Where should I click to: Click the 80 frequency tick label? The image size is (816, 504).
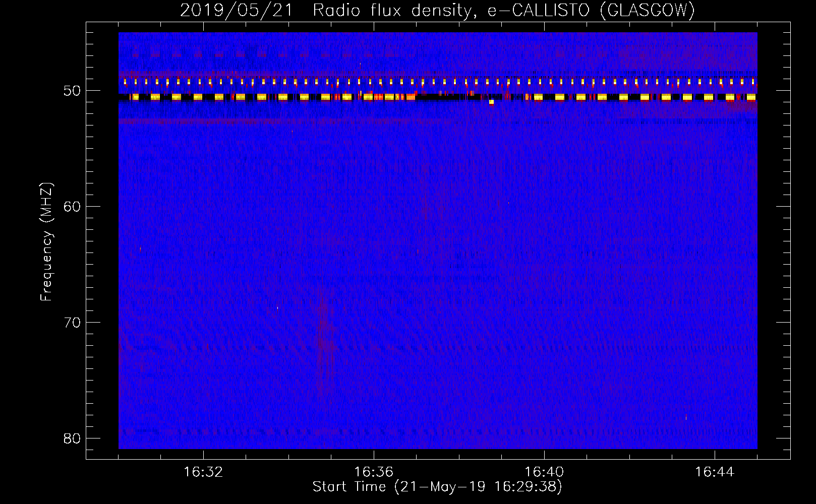[x=72, y=438]
